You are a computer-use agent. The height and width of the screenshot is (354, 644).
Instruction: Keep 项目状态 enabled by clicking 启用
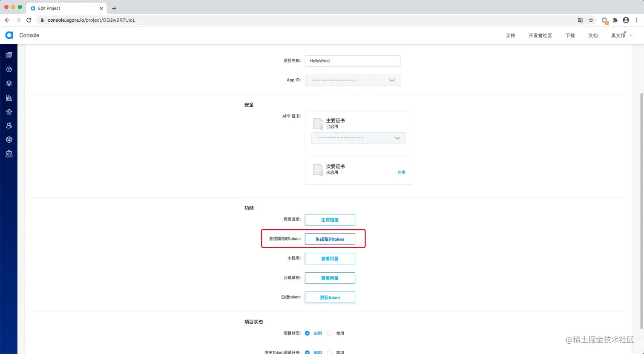point(308,333)
